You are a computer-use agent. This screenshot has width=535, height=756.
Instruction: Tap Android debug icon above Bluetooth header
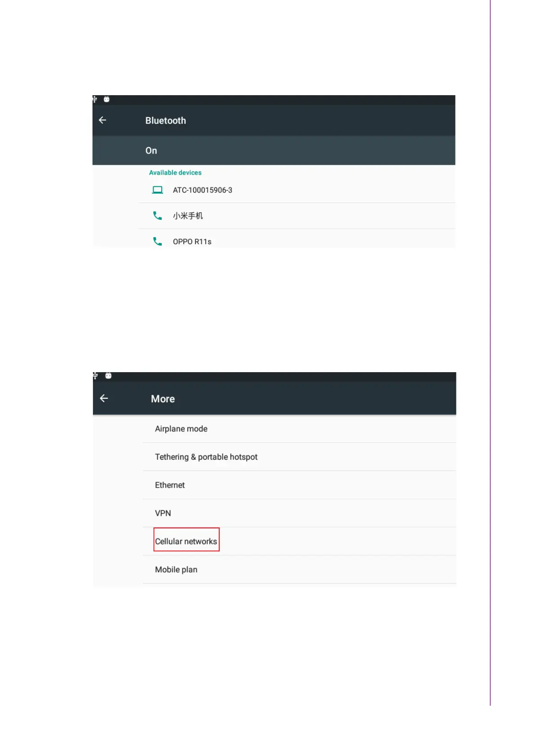point(106,99)
